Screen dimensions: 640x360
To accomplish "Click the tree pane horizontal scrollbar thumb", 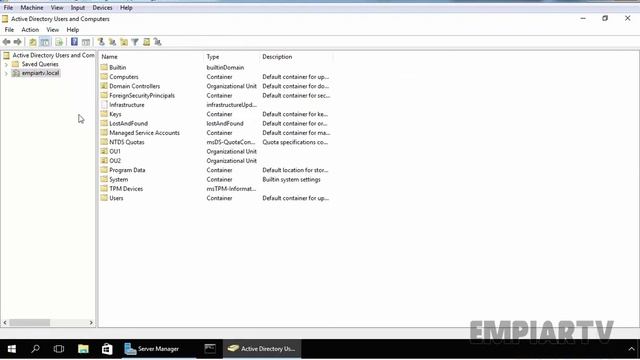I will click(29, 322).
